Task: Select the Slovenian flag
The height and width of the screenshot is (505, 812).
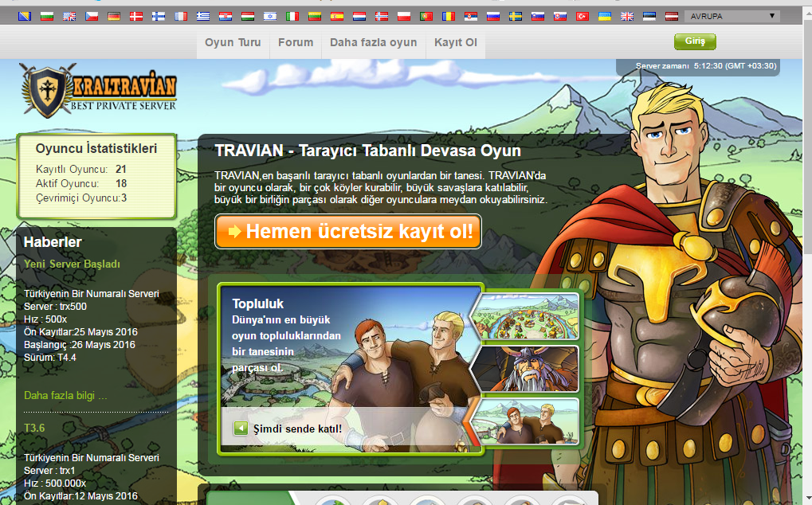Action: click(x=538, y=17)
